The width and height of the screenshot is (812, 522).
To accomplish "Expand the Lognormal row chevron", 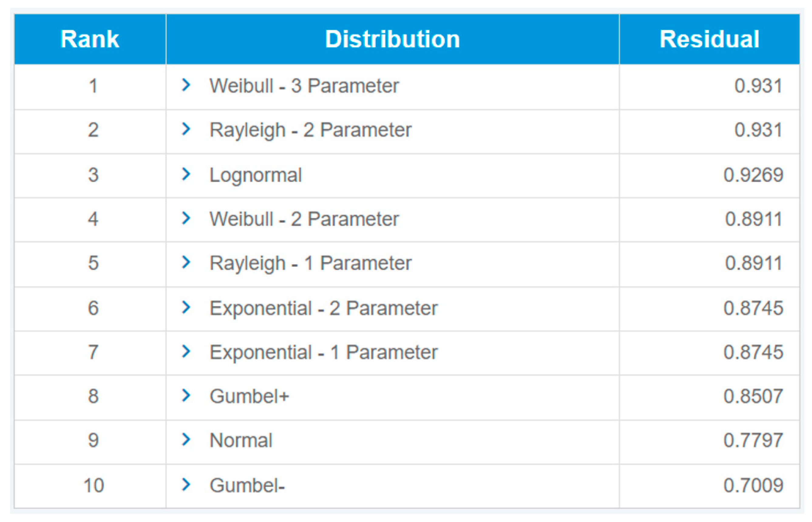I will click(186, 174).
